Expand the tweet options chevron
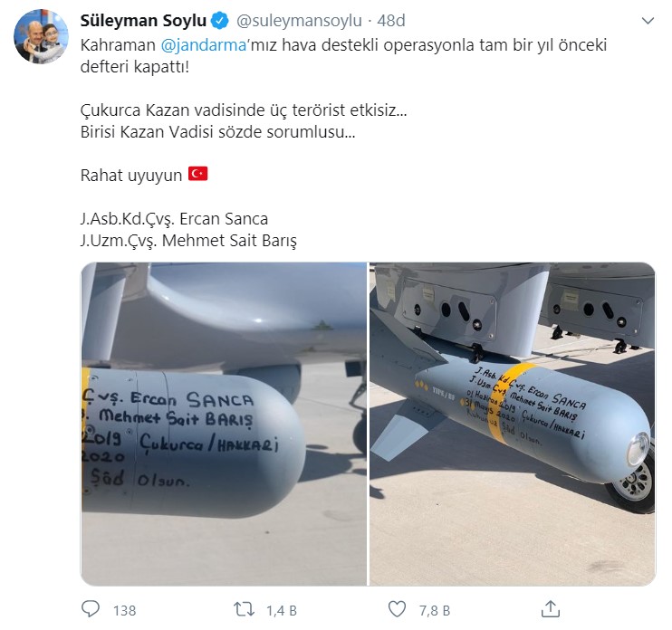The height and width of the screenshot is (630, 672). click(647, 20)
